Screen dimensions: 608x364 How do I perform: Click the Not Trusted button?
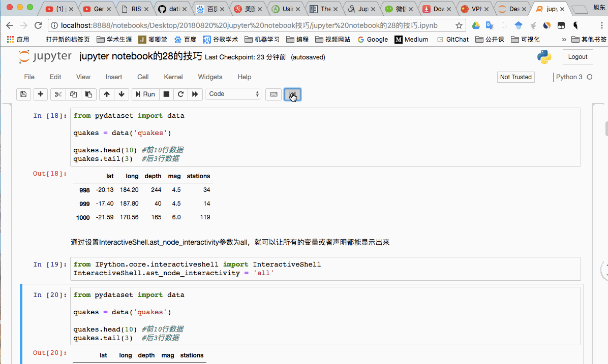pos(515,77)
